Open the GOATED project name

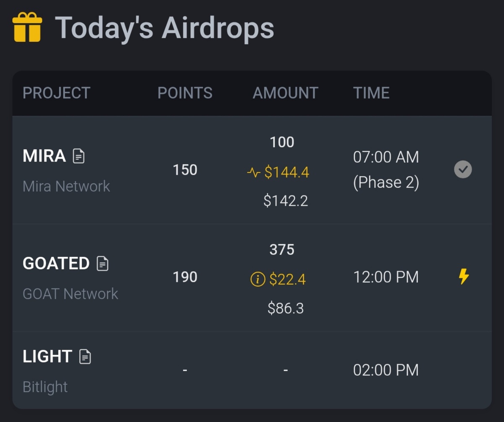coord(56,264)
